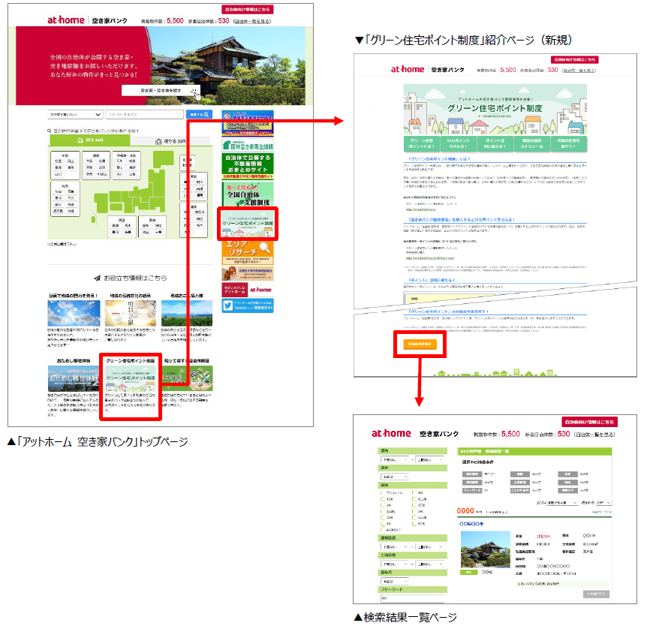
Task: Click the 空き家・空き地を探す button
Action: 161,89
